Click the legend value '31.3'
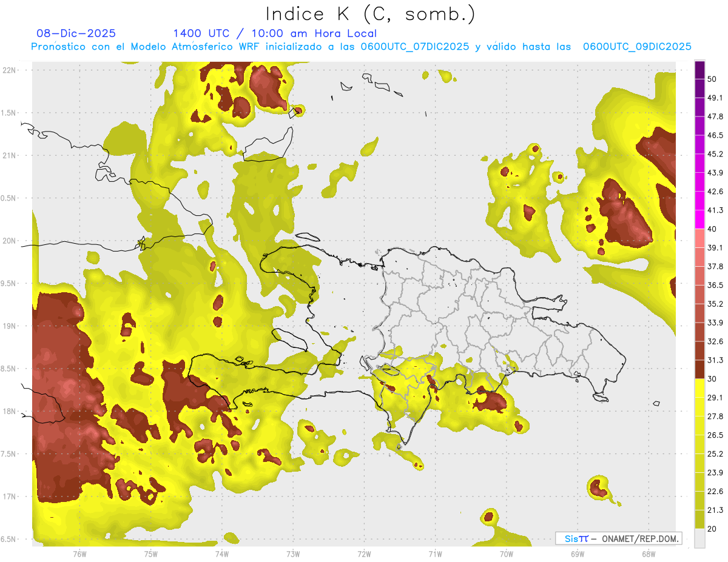 [715, 360]
